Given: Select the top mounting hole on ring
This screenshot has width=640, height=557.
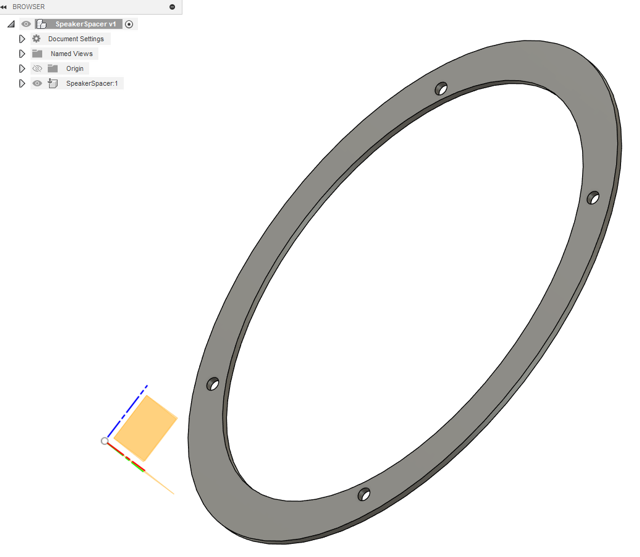Looking at the screenshot, I should [441, 88].
